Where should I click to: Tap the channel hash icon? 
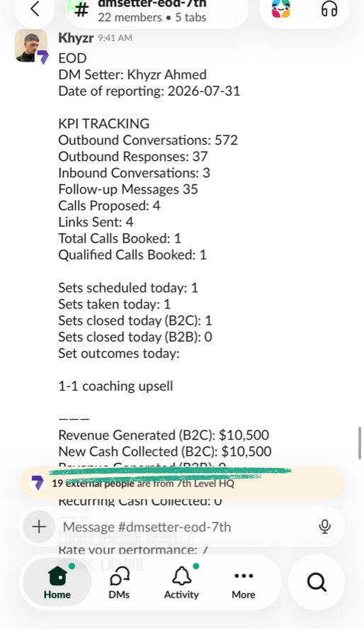pyautogui.click(x=81, y=10)
